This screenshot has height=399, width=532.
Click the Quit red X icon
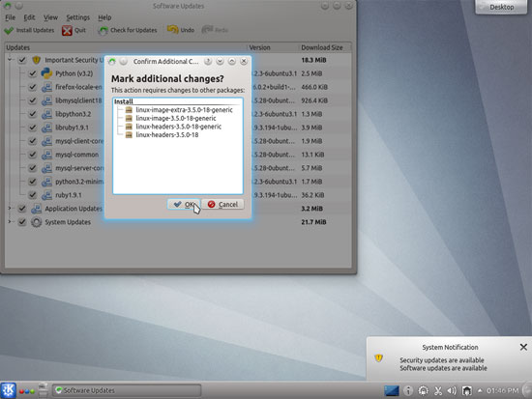(67, 31)
